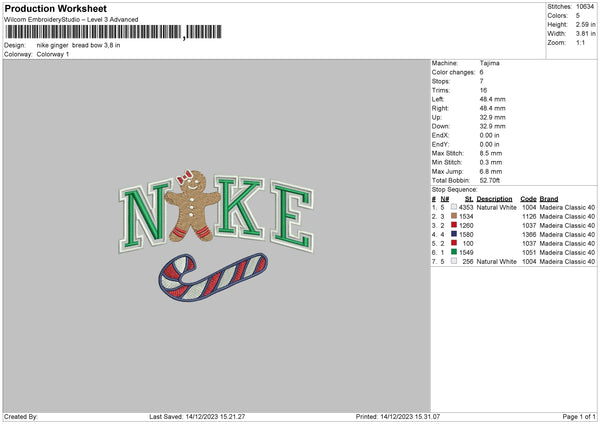Select the Max Stitch value '8.5 mm'
Screen dimensions: 600x424
point(491,153)
